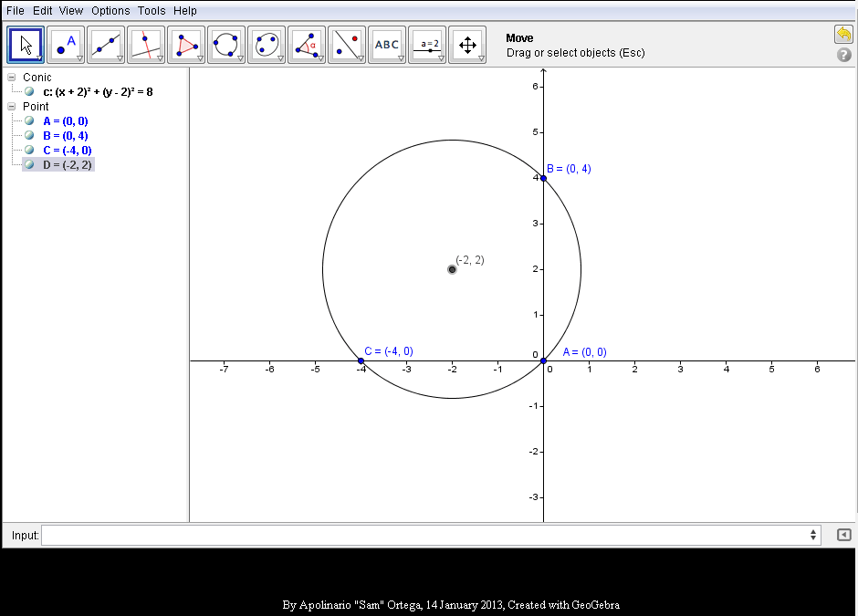This screenshot has height=616, width=858.
Task: Select the Move tool
Action: [25, 43]
